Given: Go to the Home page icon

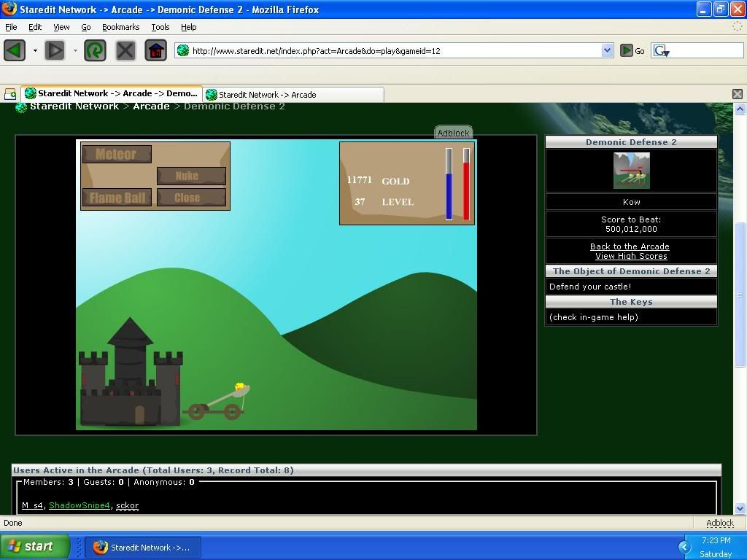Looking at the screenshot, I should point(156,50).
